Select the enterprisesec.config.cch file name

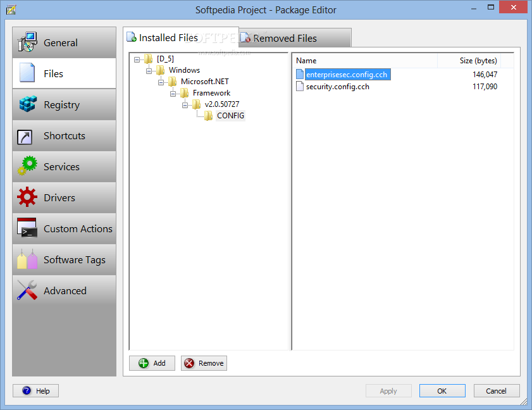[347, 75]
